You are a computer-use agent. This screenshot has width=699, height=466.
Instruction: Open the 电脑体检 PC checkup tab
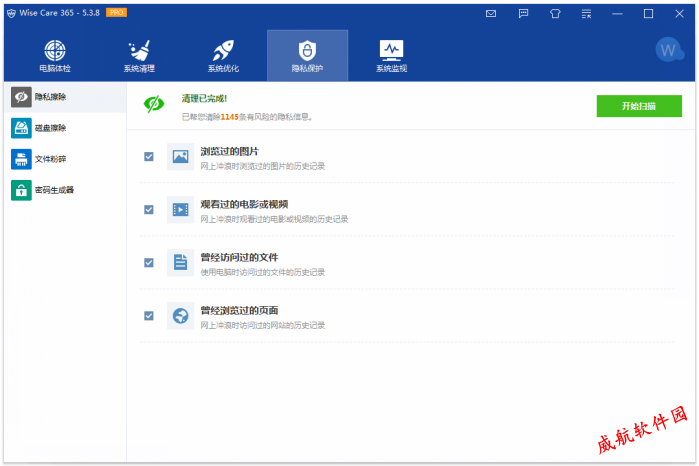click(x=55, y=56)
